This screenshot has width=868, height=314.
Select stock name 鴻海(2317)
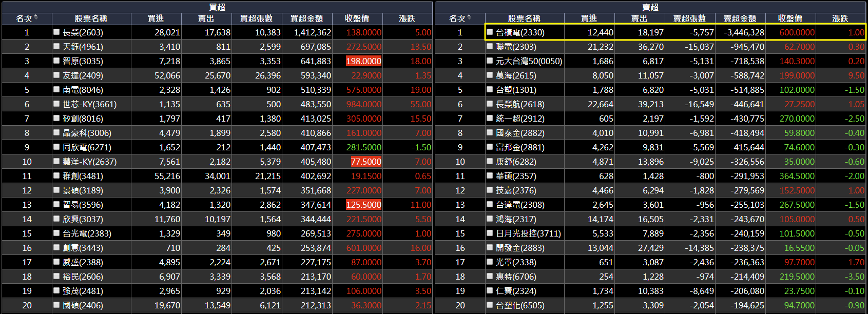(516, 219)
